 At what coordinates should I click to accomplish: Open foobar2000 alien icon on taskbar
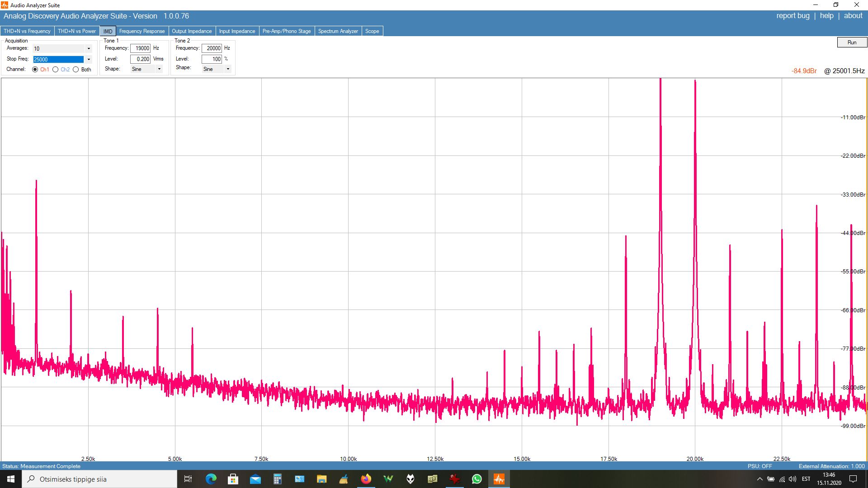click(x=410, y=479)
